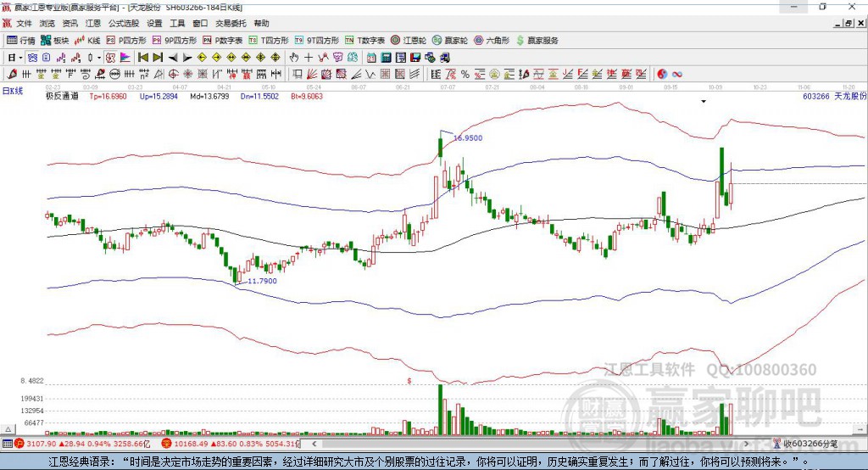Select the parallel lines channel tool

pyautogui.click(x=414, y=74)
